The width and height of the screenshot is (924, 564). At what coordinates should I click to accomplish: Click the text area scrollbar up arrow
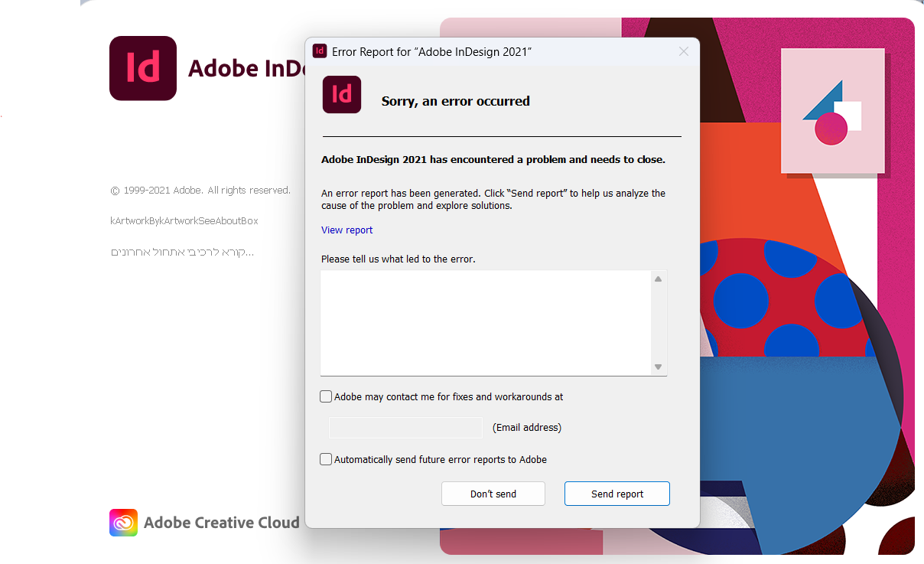658,279
